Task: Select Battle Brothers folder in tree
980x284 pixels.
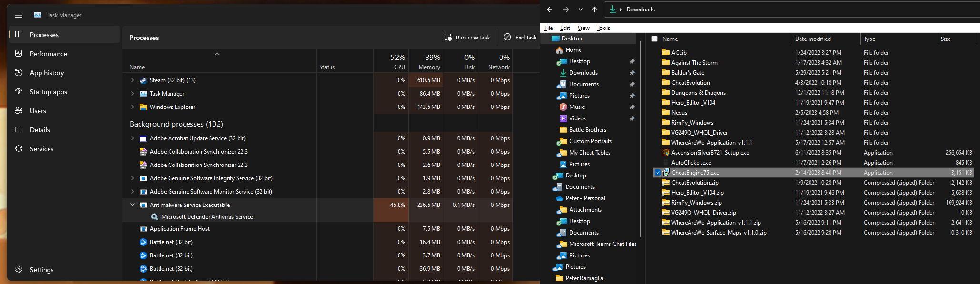Action: point(588,130)
